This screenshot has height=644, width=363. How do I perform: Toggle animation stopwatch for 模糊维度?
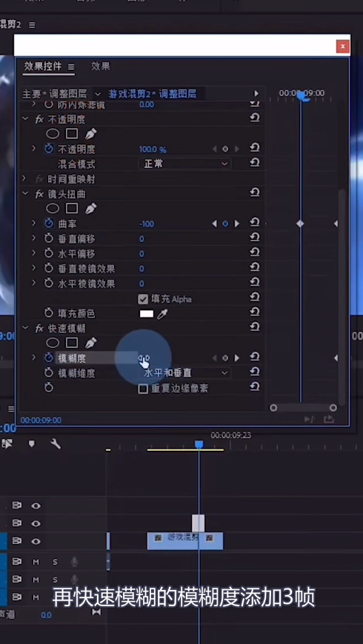pyautogui.click(x=49, y=373)
